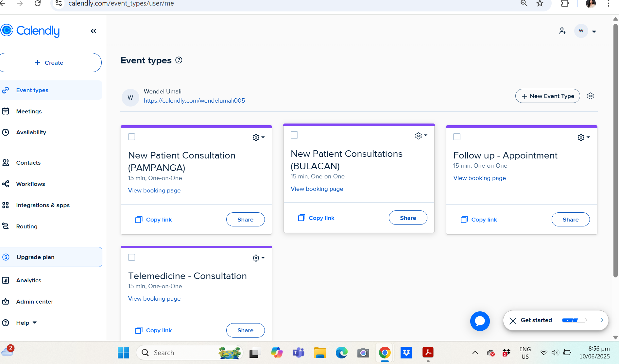Click the page vertical scrollbar

tap(615, 150)
